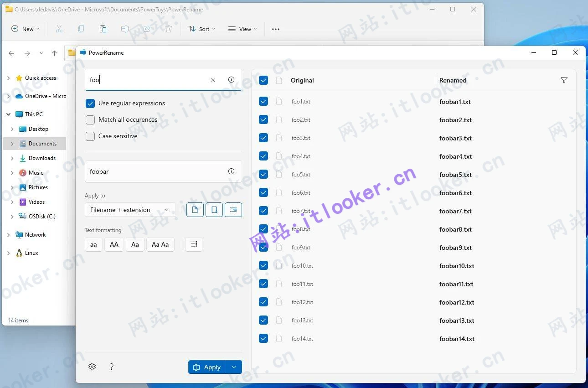
Task: Enable Match all occurences checkbox
Action: 90,120
